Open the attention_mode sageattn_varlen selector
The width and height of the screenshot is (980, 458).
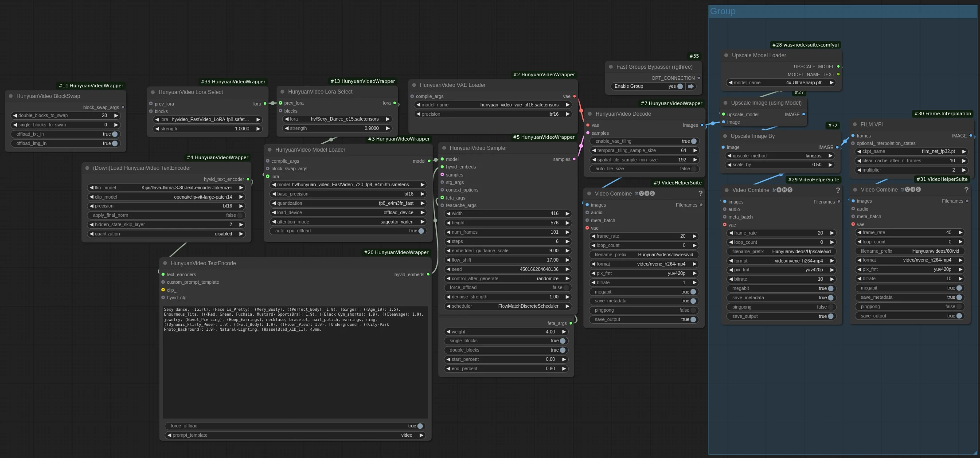click(x=348, y=222)
